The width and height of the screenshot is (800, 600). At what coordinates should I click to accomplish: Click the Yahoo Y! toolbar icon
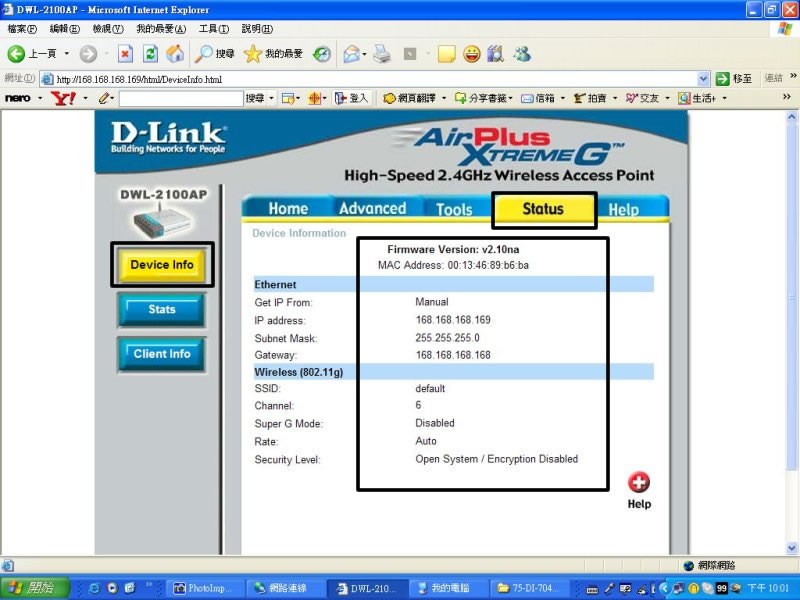tap(63, 98)
